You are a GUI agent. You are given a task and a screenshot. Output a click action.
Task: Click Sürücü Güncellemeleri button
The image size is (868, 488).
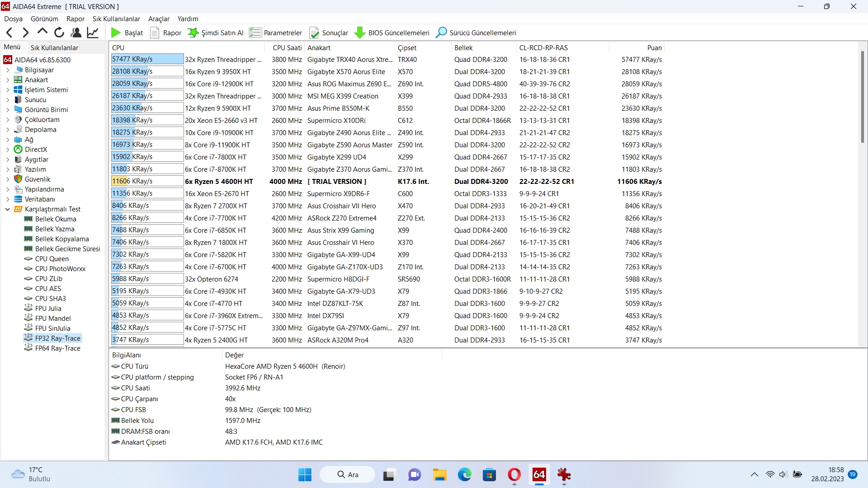click(x=476, y=33)
